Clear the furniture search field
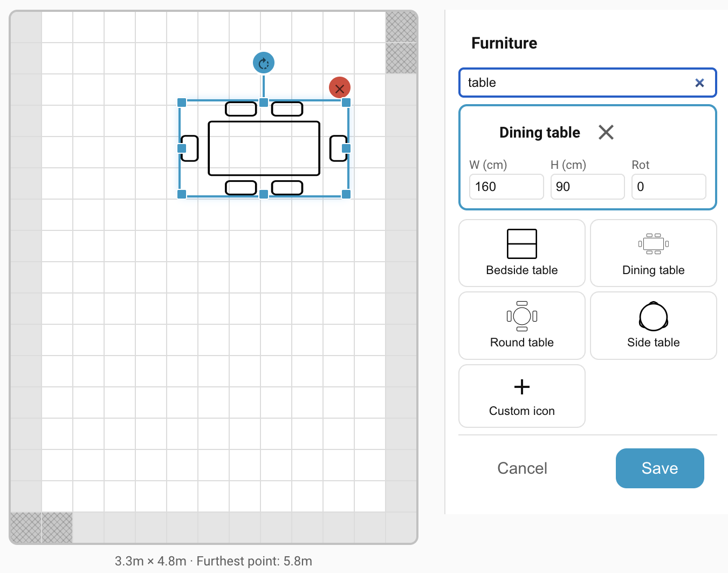This screenshot has width=728, height=573. click(699, 83)
